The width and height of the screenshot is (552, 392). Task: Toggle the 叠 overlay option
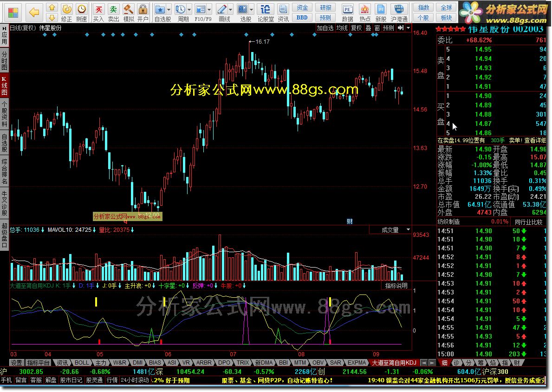coord(368,28)
